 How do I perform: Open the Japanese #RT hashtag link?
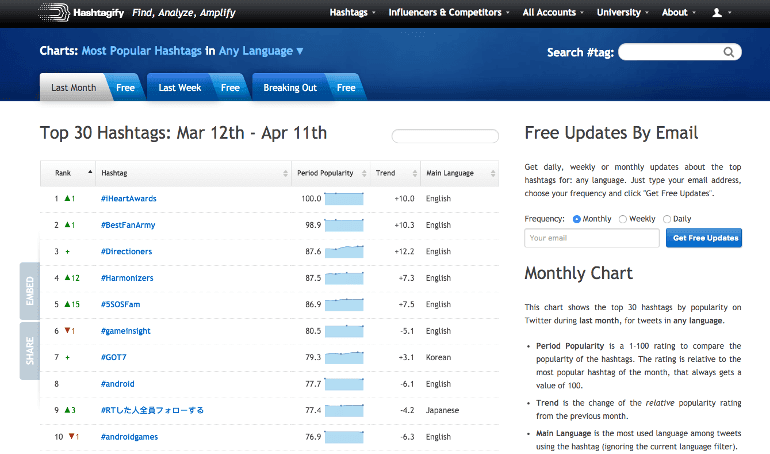point(152,410)
